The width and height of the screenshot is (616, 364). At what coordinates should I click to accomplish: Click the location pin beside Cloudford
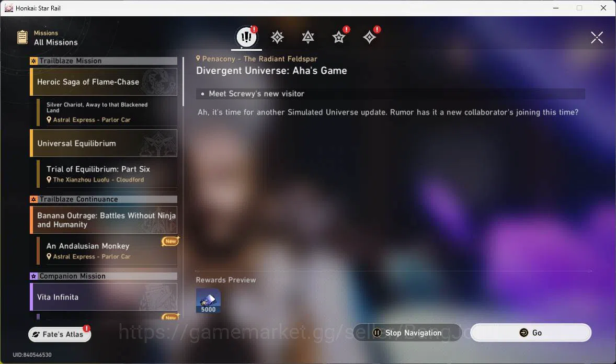[x=49, y=179]
